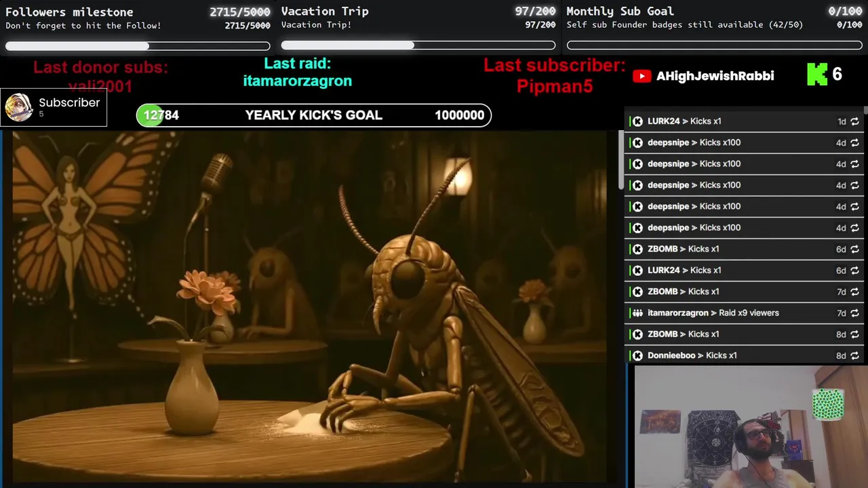The image size is (868, 488).
Task: Click the 1000000 yearly goal target
Action: coord(459,115)
